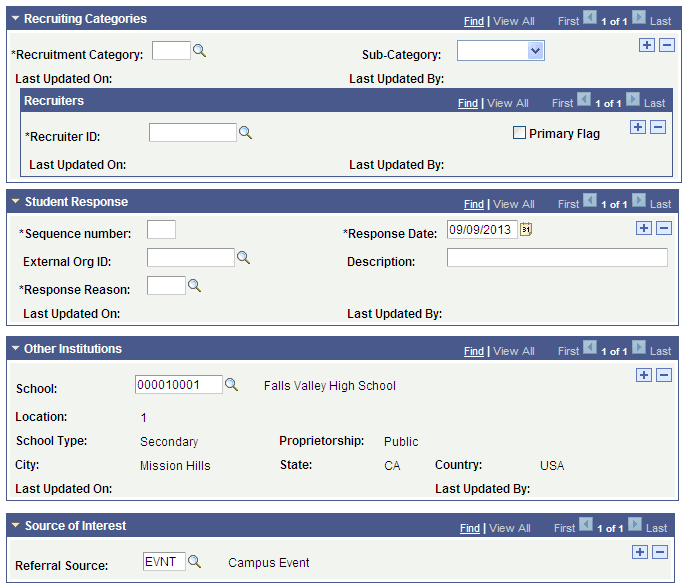
Task: Show previous row in Recruiting Categories
Action: (x=590, y=18)
